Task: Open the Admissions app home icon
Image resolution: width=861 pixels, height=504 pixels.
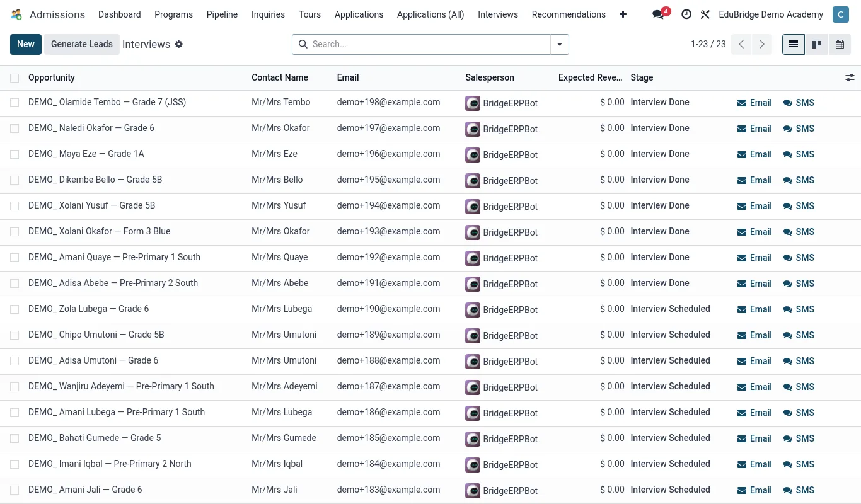Action: 16,14
